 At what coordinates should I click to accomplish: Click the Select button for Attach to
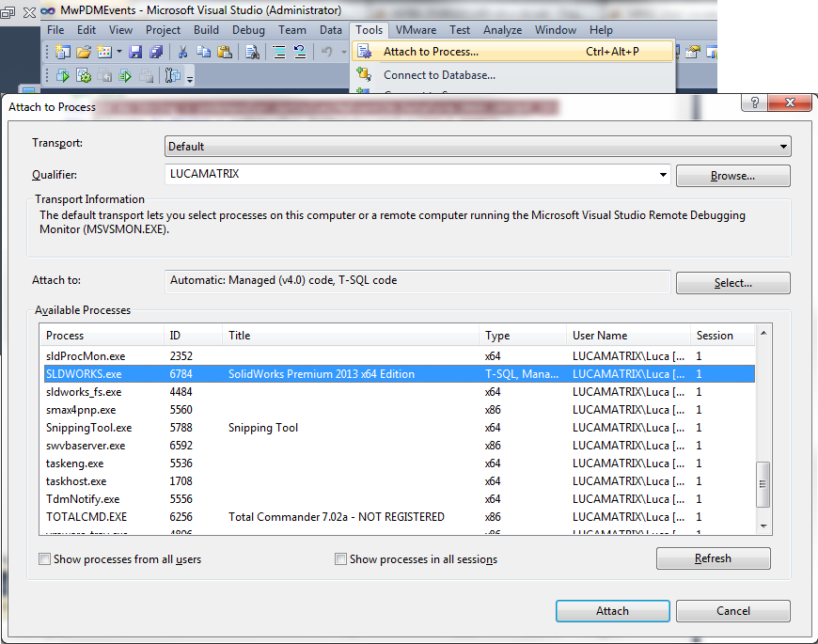(733, 283)
